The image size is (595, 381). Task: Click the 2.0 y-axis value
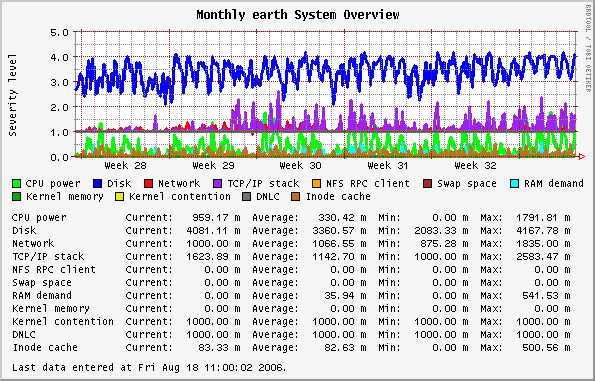60,107
